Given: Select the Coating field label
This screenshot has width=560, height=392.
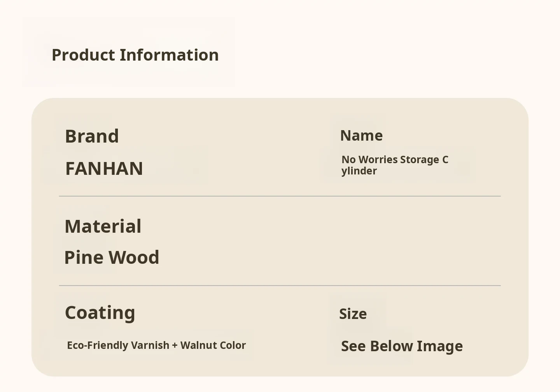Looking at the screenshot, I should coord(100,313).
